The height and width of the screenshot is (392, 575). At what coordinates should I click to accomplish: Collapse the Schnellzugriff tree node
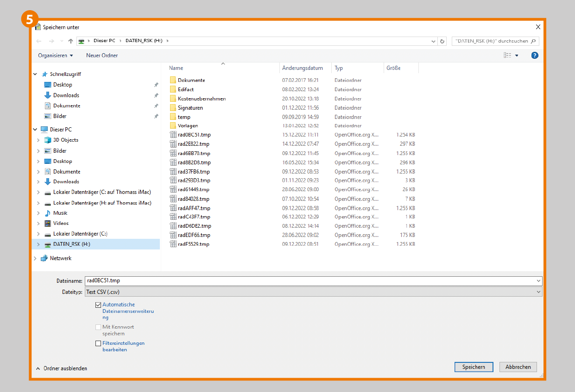click(x=35, y=74)
